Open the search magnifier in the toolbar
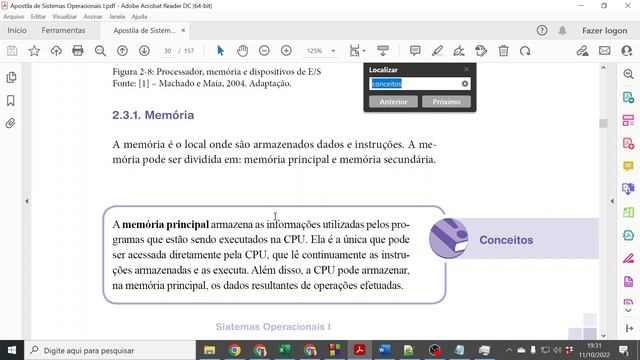The height and width of the screenshot is (360, 640). click(100, 51)
